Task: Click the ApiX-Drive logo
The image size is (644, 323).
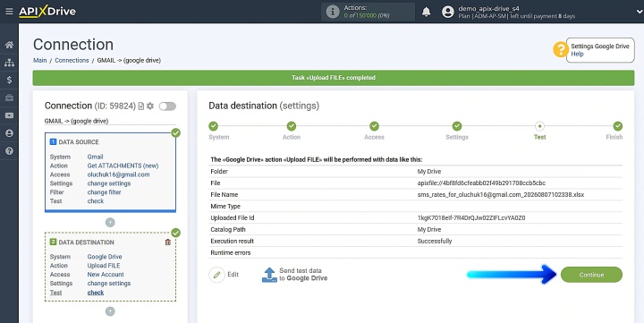Action: [x=47, y=12]
